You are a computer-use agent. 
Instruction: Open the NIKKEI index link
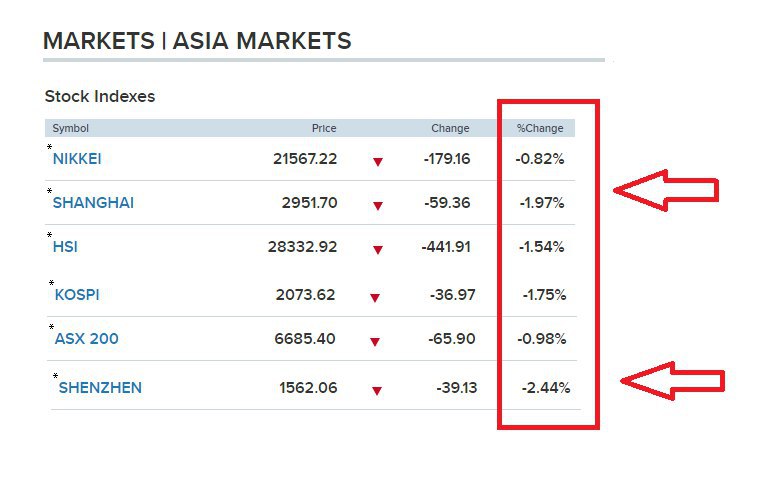(77, 159)
